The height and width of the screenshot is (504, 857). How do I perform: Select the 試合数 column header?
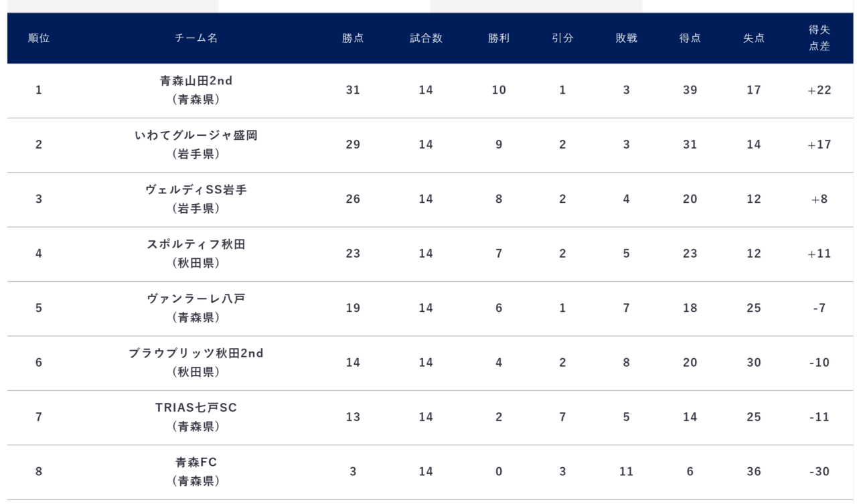click(426, 38)
